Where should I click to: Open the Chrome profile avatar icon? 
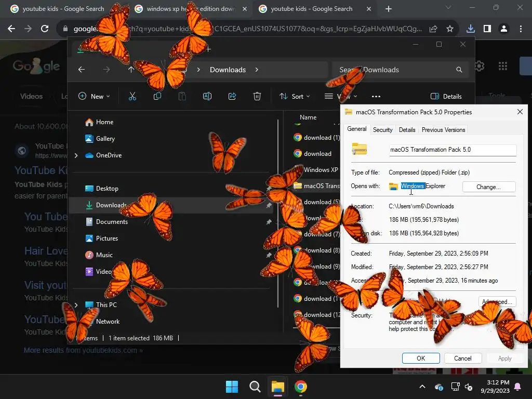(x=504, y=29)
